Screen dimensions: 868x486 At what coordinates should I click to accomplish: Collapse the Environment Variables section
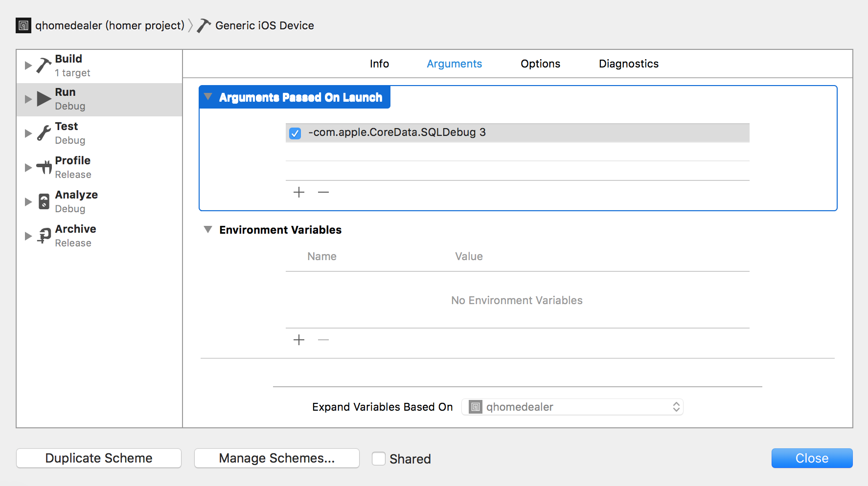[x=208, y=229]
